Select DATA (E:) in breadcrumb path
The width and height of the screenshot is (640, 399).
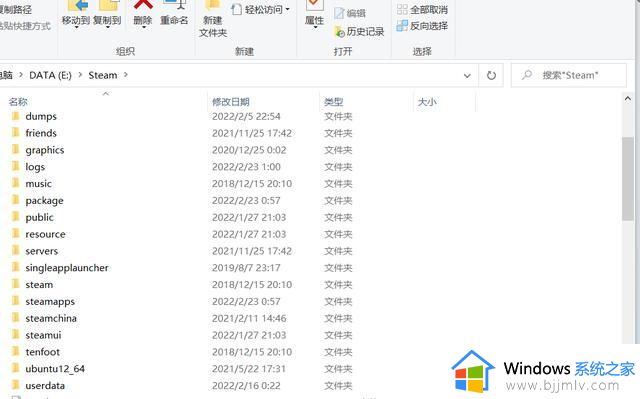[x=50, y=75]
